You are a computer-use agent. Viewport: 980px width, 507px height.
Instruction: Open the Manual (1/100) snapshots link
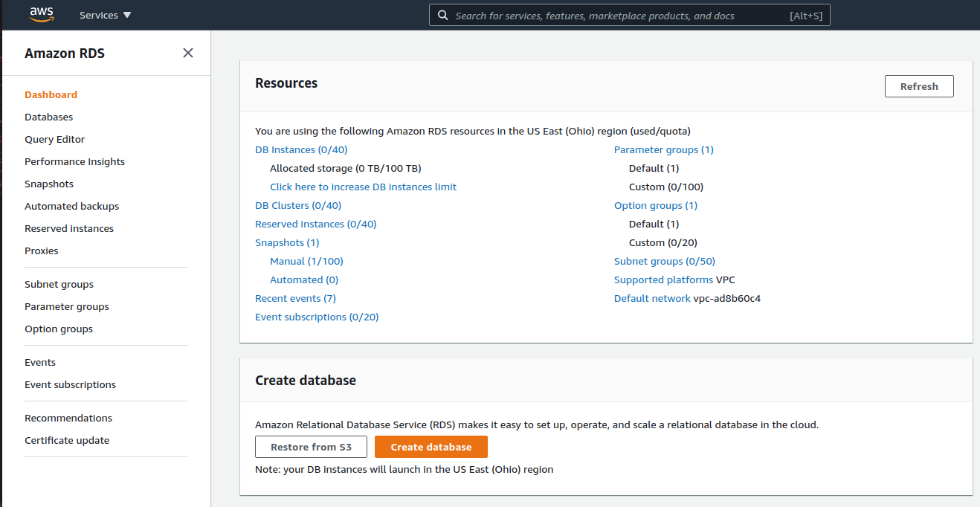(306, 261)
